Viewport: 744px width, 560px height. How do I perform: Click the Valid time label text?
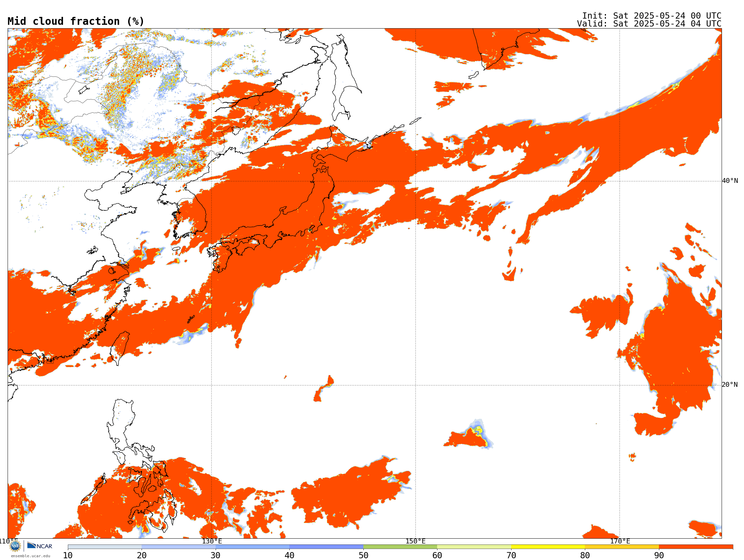(x=649, y=24)
